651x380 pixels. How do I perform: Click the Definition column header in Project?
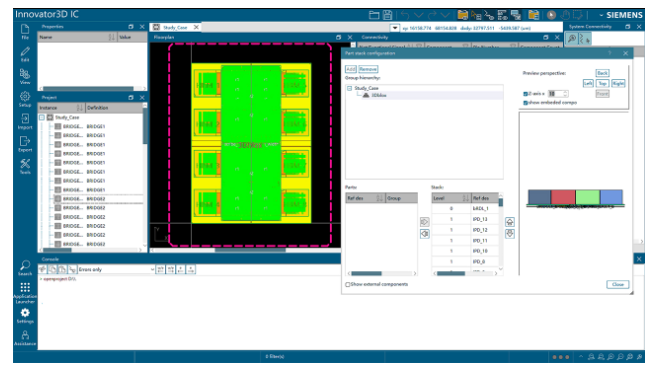click(114, 108)
